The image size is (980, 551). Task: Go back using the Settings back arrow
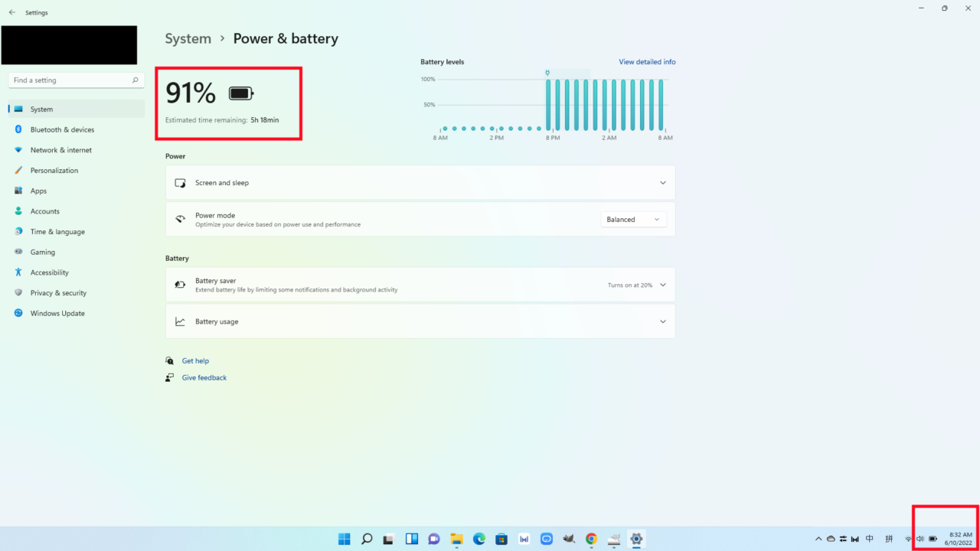tap(11, 12)
